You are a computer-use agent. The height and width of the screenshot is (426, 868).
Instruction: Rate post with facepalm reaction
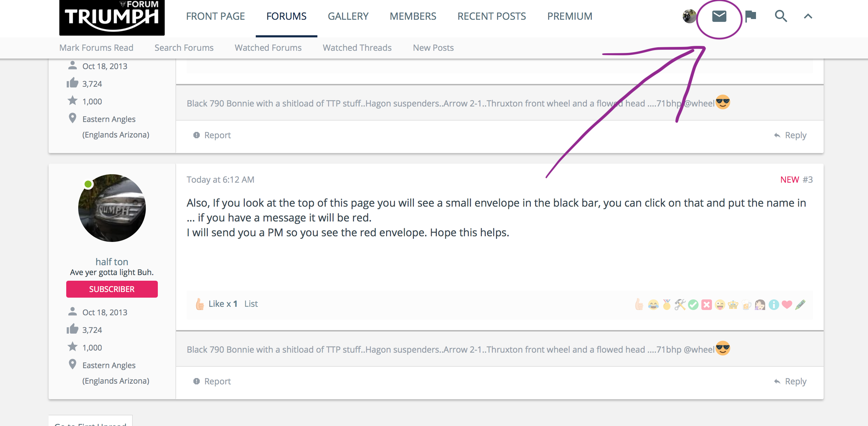760,305
